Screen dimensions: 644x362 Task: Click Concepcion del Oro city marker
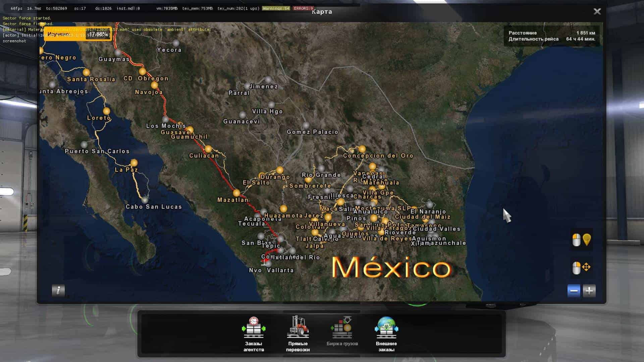pos(362,149)
